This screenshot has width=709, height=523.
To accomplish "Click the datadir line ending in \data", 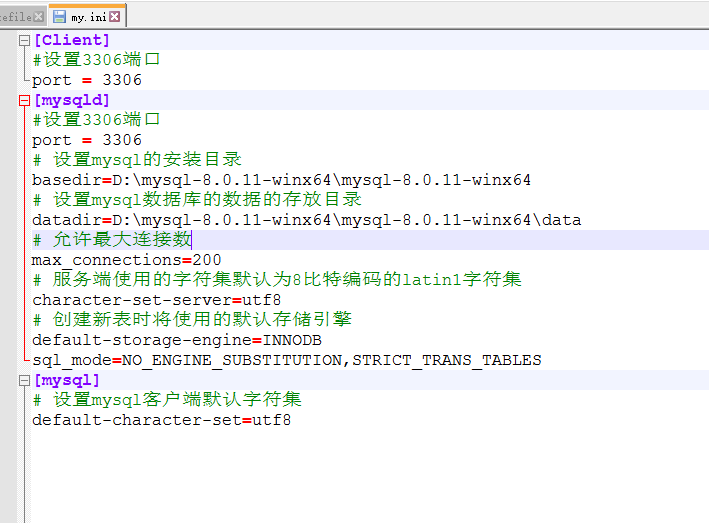I will (x=307, y=220).
